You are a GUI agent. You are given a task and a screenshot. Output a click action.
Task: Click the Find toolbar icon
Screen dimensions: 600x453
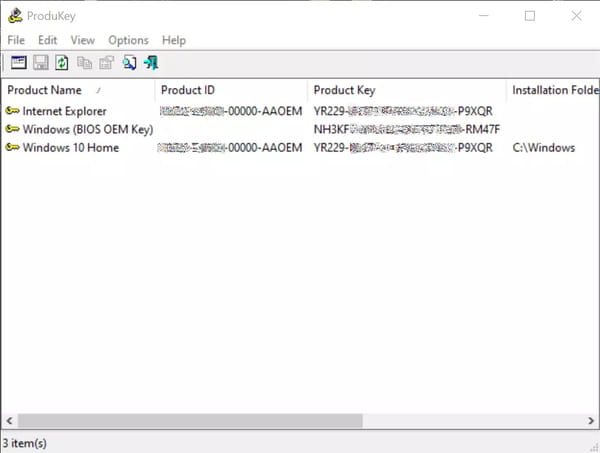(x=129, y=62)
